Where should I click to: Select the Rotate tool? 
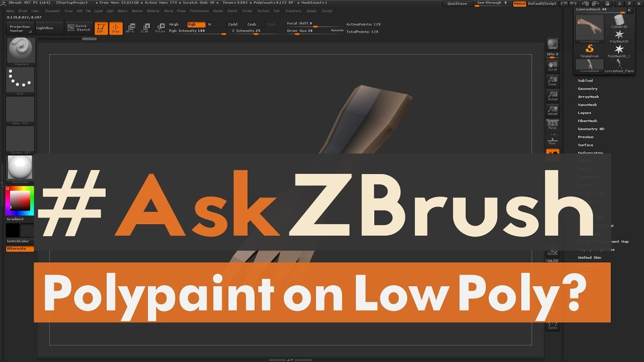(x=160, y=28)
